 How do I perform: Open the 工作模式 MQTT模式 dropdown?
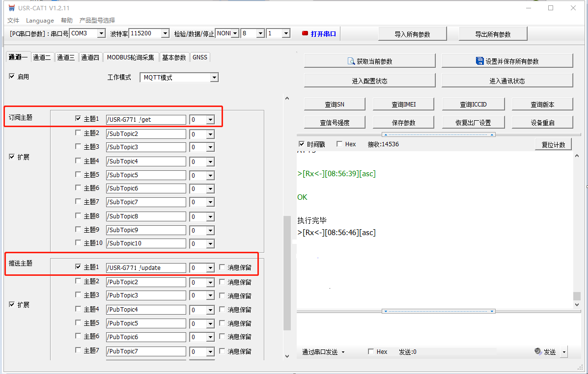pyautogui.click(x=214, y=78)
